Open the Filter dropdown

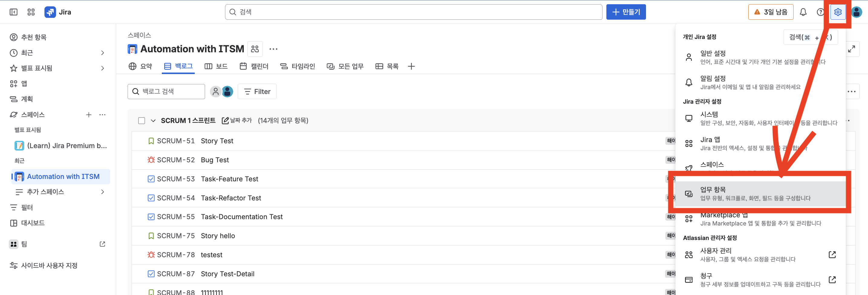coord(257,91)
